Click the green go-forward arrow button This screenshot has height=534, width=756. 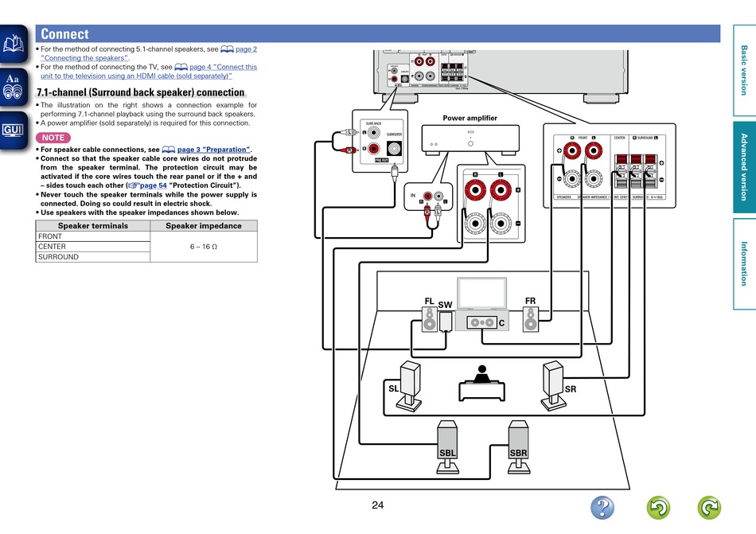tap(709, 508)
